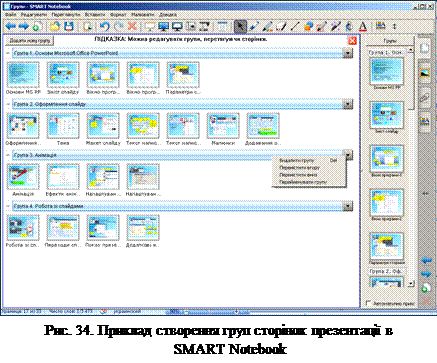
Task: Click the Додати нову групу button
Action: (x=30, y=40)
